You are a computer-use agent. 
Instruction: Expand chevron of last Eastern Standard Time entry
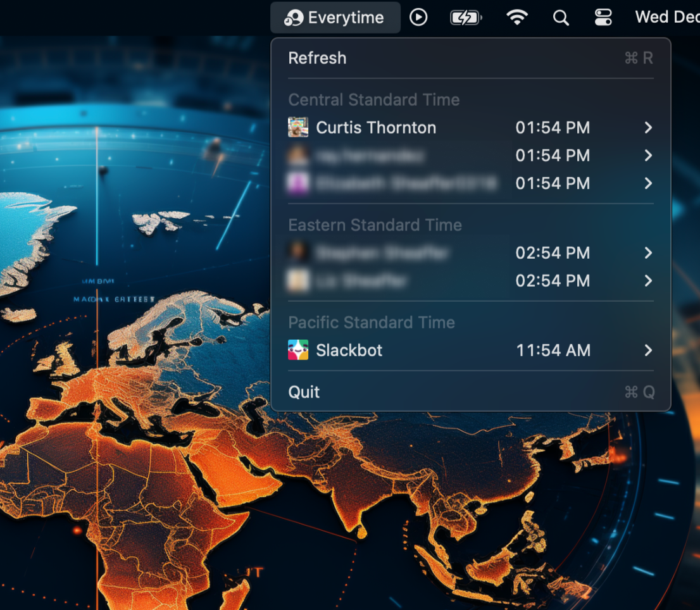tap(648, 281)
